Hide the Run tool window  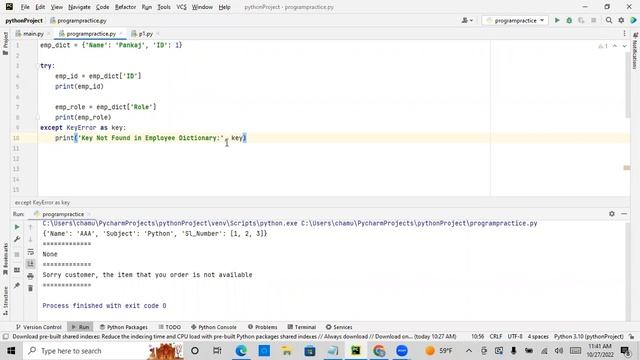624,214
